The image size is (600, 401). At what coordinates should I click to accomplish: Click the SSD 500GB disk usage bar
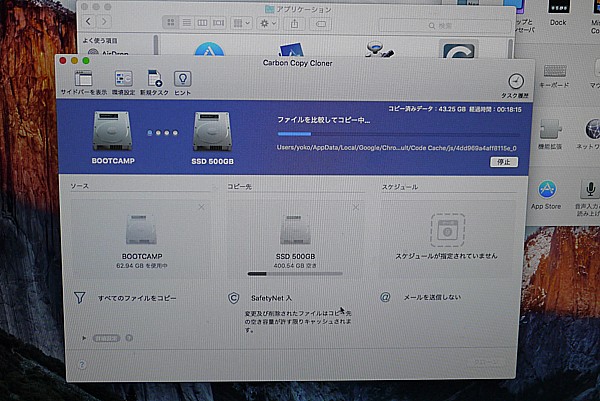[x=295, y=274]
